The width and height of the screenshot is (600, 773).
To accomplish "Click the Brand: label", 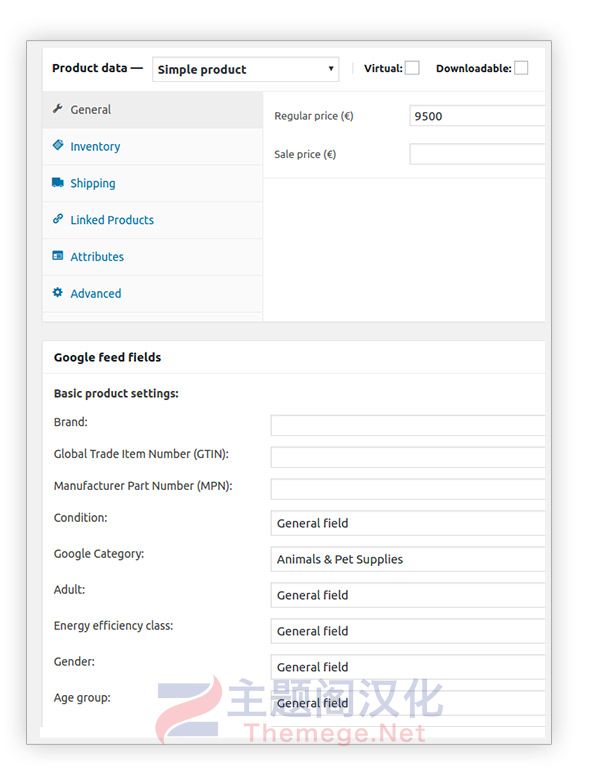I will [x=71, y=422].
